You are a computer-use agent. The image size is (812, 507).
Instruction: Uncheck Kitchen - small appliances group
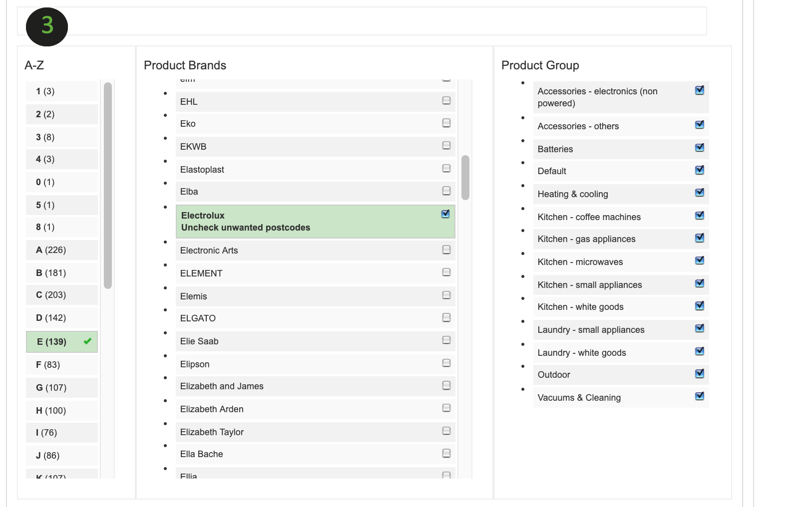(x=700, y=283)
